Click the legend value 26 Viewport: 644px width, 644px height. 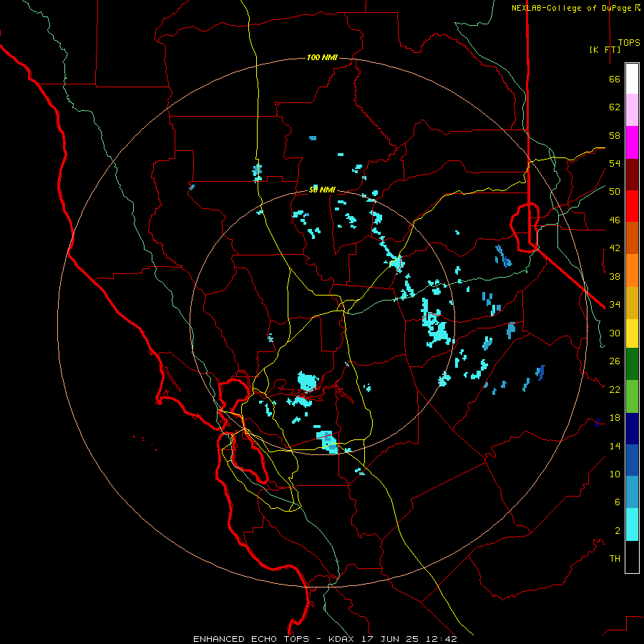pyautogui.click(x=615, y=361)
